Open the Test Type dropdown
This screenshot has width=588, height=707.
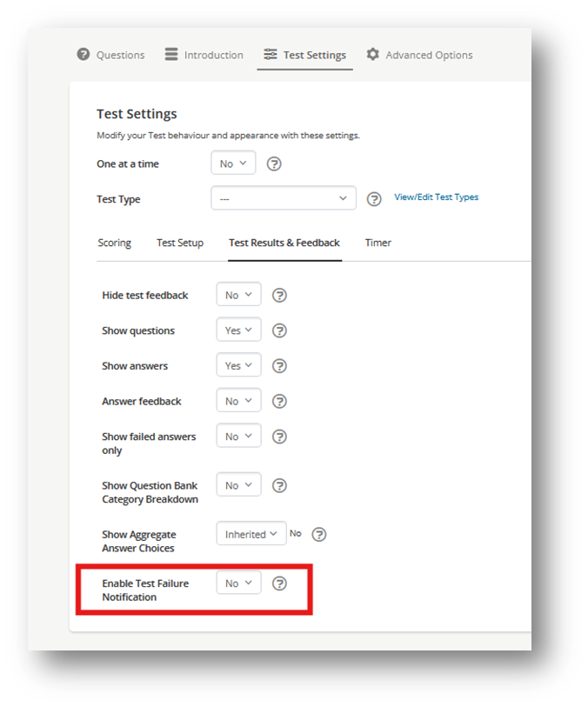click(x=284, y=198)
